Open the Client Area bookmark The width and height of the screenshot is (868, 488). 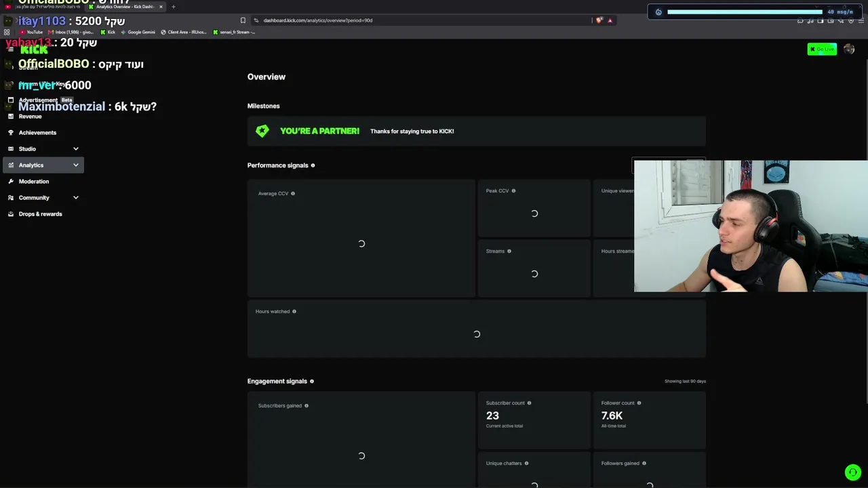[184, 32]
